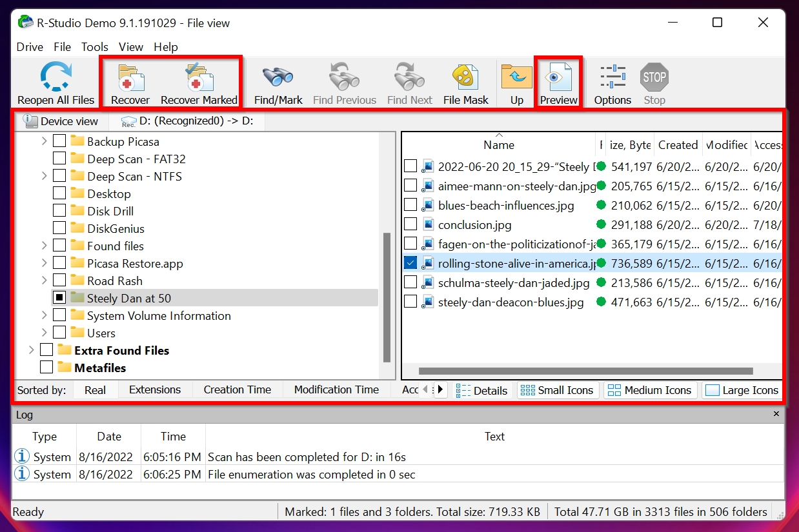This screenshot has width=799, height=532.
Task: Expand the Users folder
Action: coord(44,333)
